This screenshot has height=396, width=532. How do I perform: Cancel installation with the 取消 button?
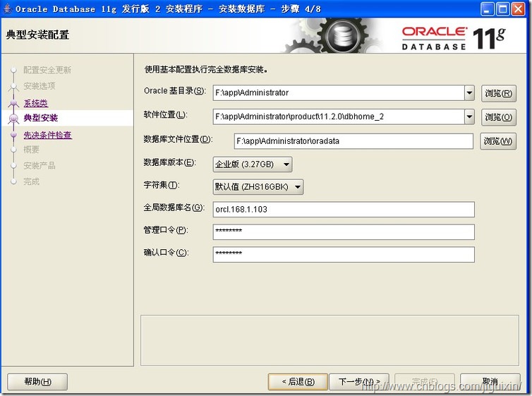point(490,382)
